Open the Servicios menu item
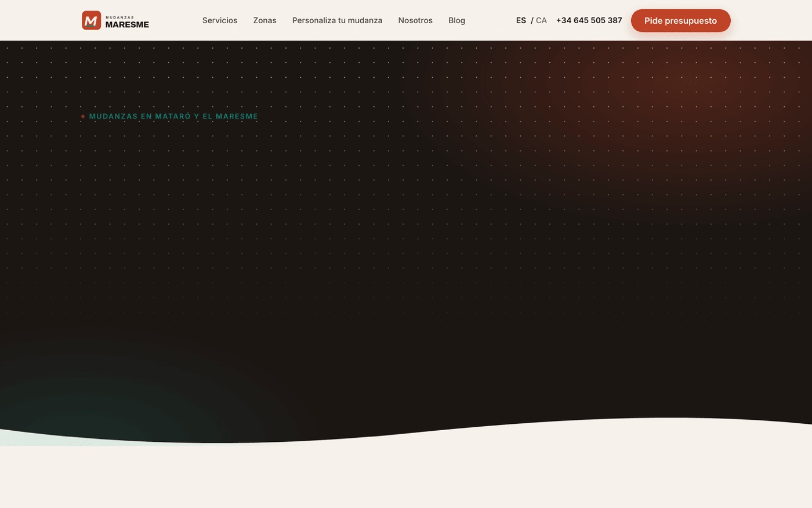Viewport: 812px width, 508px height. pyautogui.click(x=220, y=20)
